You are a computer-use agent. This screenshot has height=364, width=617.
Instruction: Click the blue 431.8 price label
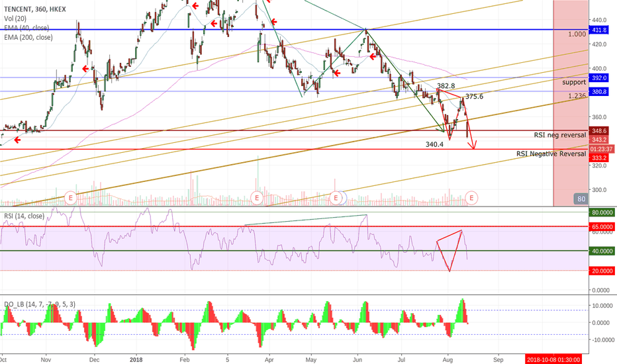pos(599,30)
